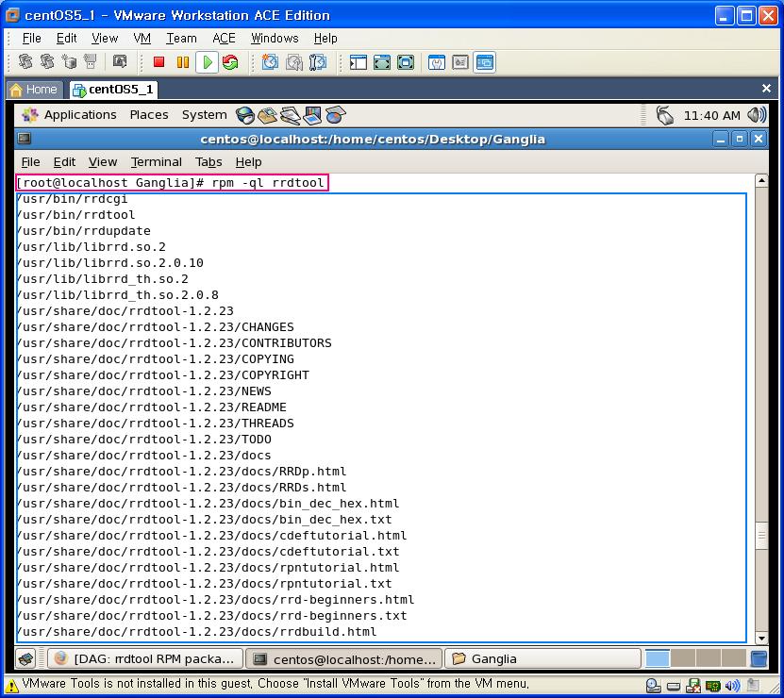Click the sound device icon in VMware status bar
784x698 pixels.
(732, 686)
